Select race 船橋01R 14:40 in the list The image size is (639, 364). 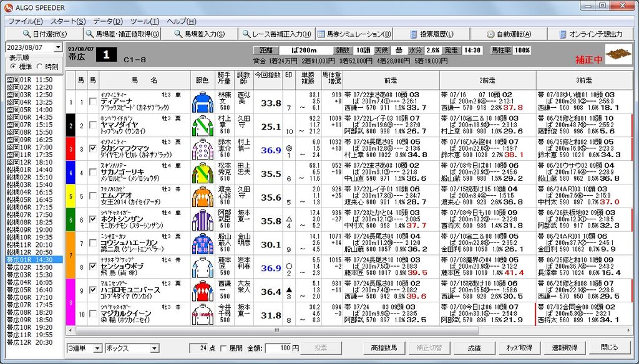(34, 170)
